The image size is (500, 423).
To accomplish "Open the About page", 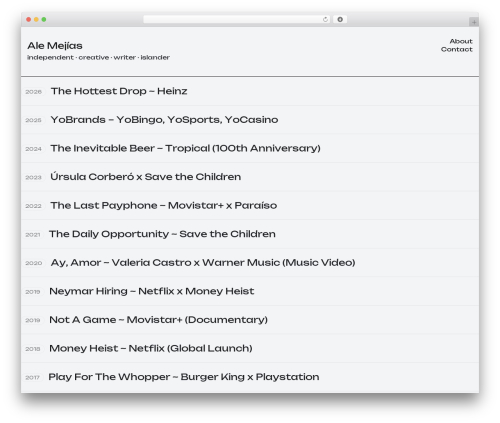I will point(461,41).
